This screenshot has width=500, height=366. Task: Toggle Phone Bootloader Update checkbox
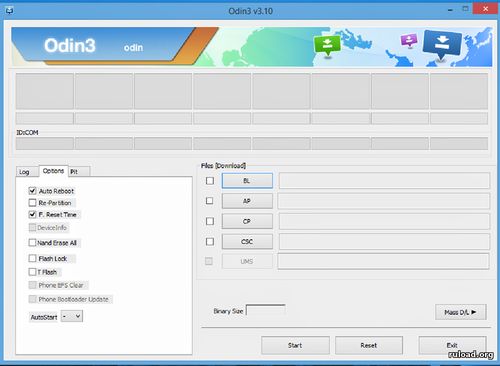(x=32, y=299)
